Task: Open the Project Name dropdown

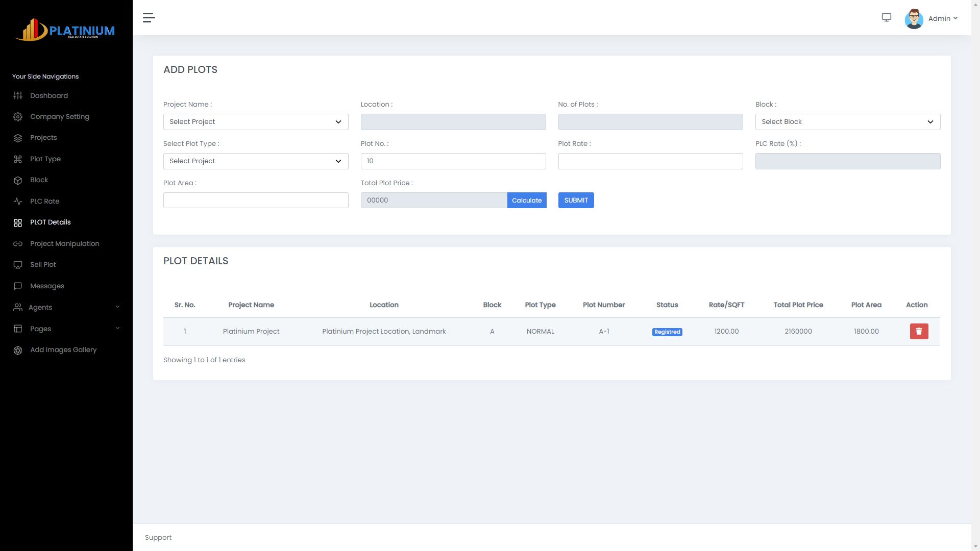Action: tap(256, 122)
